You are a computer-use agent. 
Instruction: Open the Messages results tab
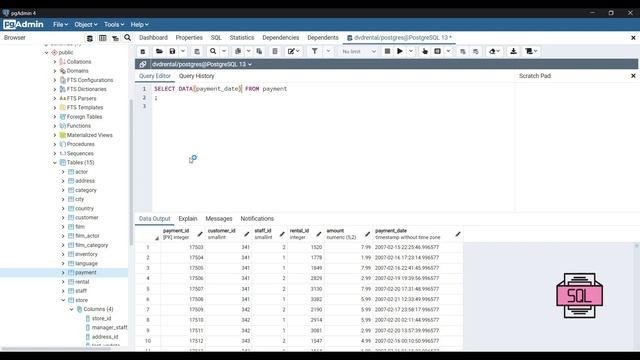coord(219,219)
